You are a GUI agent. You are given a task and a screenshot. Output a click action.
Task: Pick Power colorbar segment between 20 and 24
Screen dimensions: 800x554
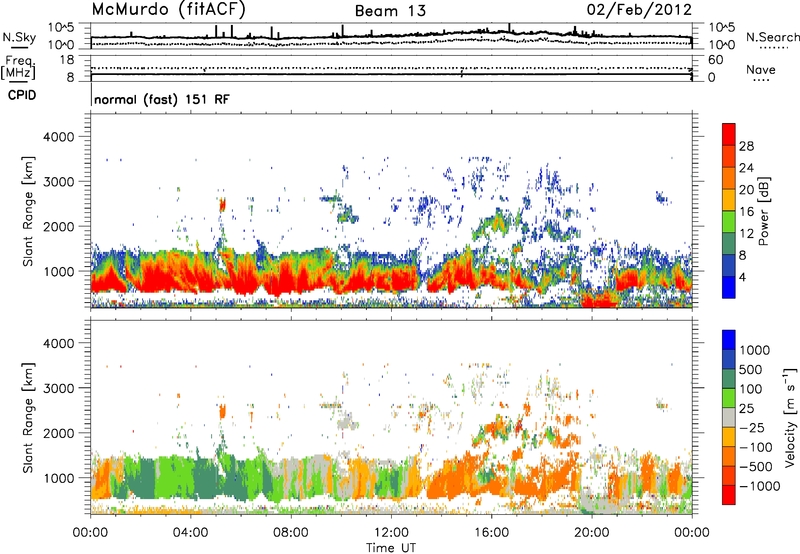coord(729,178)
